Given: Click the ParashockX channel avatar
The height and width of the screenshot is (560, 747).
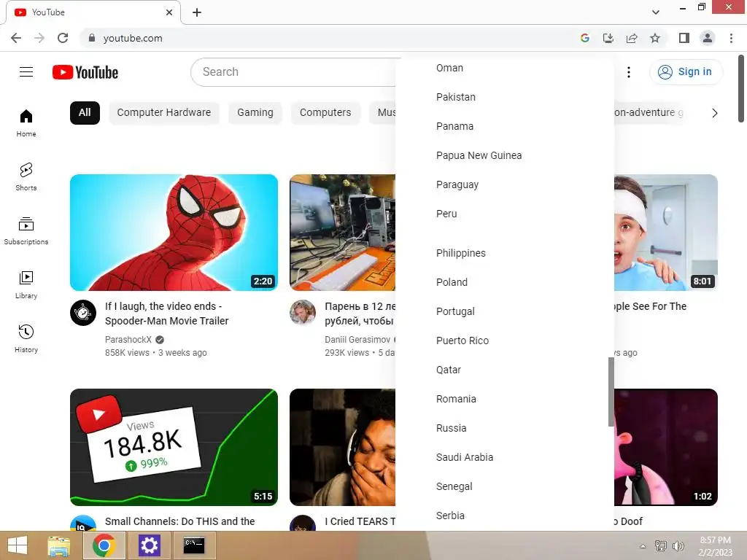Looking at the screenshot, I should coord(83,313).
